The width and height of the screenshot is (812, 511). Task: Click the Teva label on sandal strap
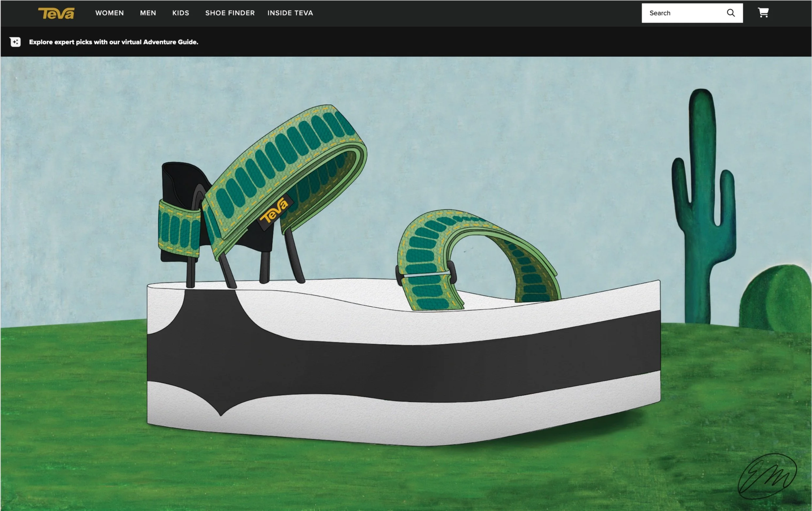(275, 211)
